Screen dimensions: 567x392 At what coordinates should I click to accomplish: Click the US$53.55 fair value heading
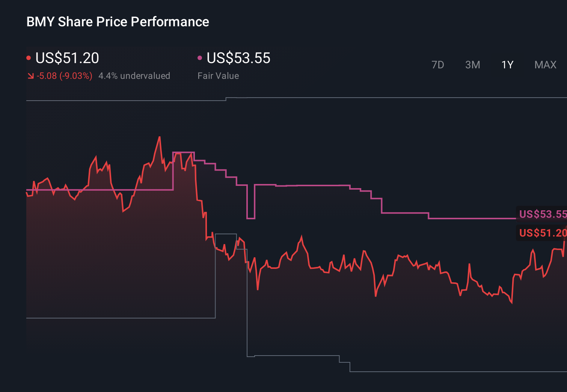click(x=238, y=58)
